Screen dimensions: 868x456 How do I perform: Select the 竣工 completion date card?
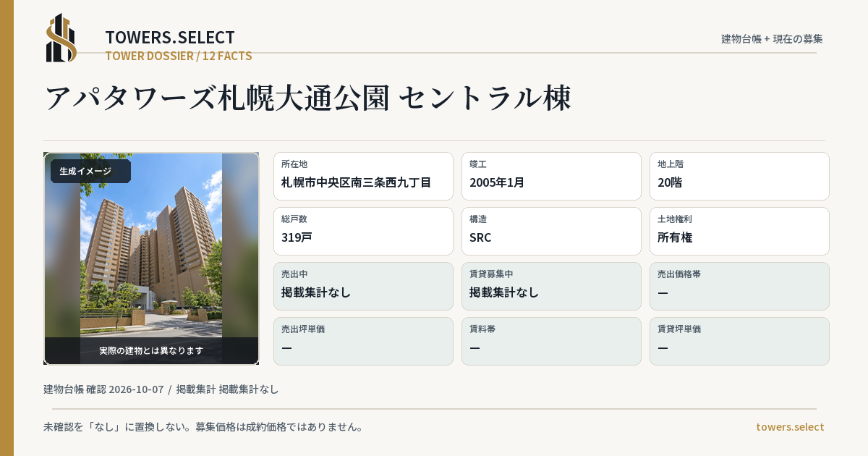[x=551, y=176]
